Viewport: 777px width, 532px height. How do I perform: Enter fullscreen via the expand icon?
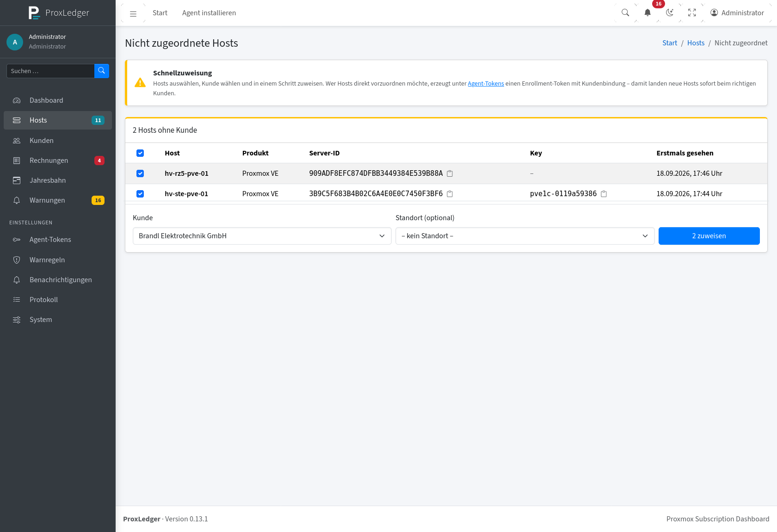[x=692, y=13]
